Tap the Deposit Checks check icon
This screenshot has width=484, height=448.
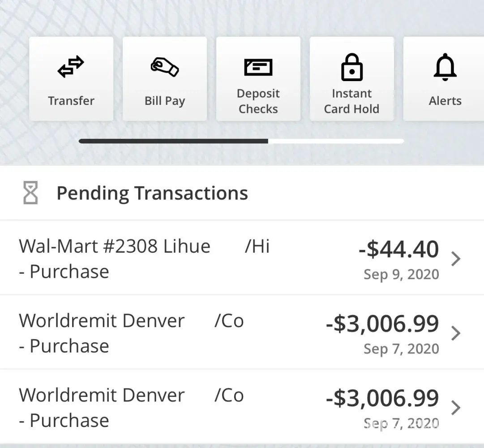coord(258,67)
